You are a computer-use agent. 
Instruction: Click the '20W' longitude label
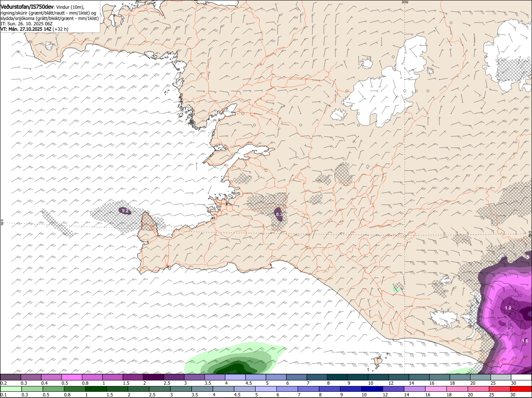click(x=405, y=2)
